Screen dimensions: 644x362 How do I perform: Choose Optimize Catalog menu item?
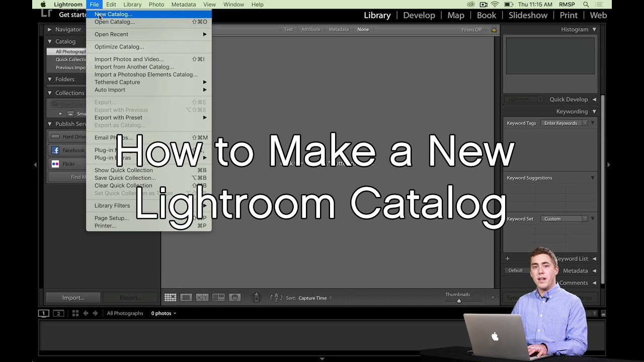(x=149, y=47)
